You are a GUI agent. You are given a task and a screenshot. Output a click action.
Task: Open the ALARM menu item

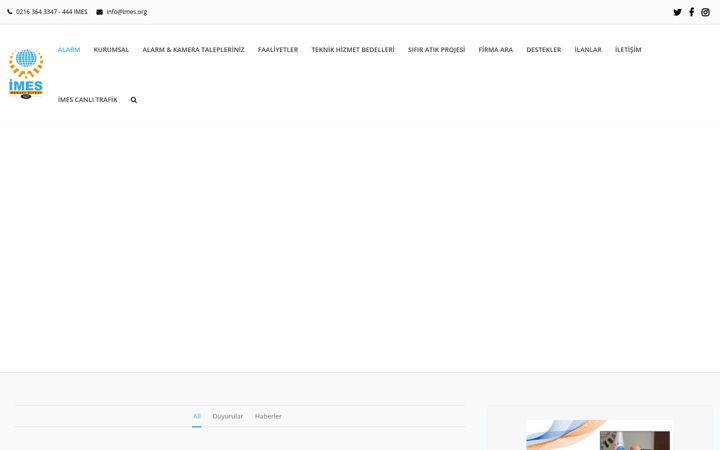(69, 50)
